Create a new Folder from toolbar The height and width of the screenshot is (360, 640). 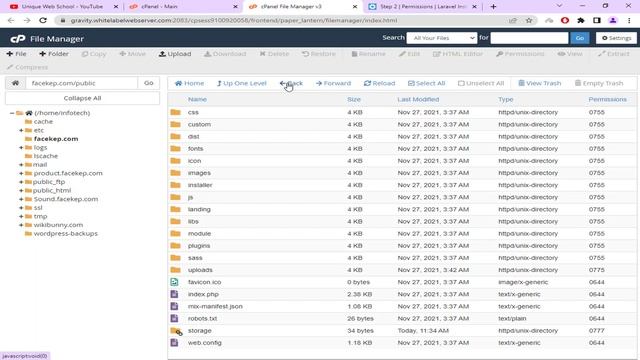click(54, 54)
